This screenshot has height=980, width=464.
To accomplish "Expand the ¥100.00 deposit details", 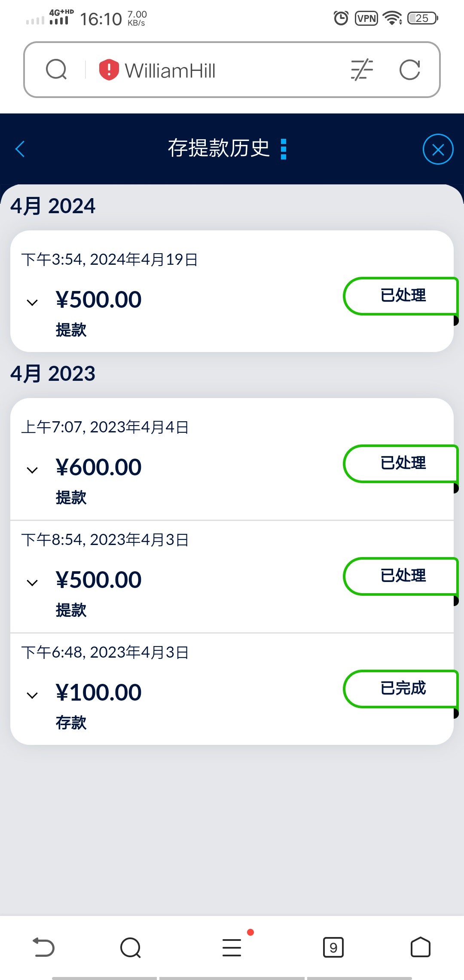I will coord(32,695).
